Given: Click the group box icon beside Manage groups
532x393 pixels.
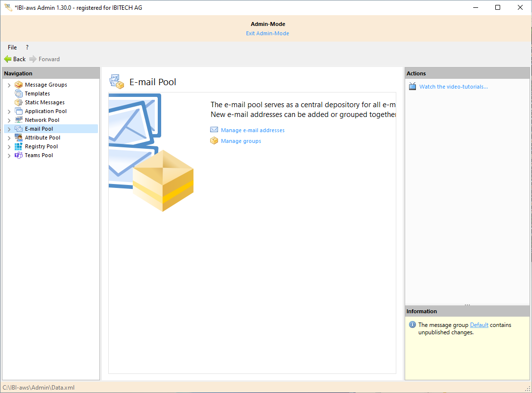Looking at the screenshot, I should click(x=214, y=140).
